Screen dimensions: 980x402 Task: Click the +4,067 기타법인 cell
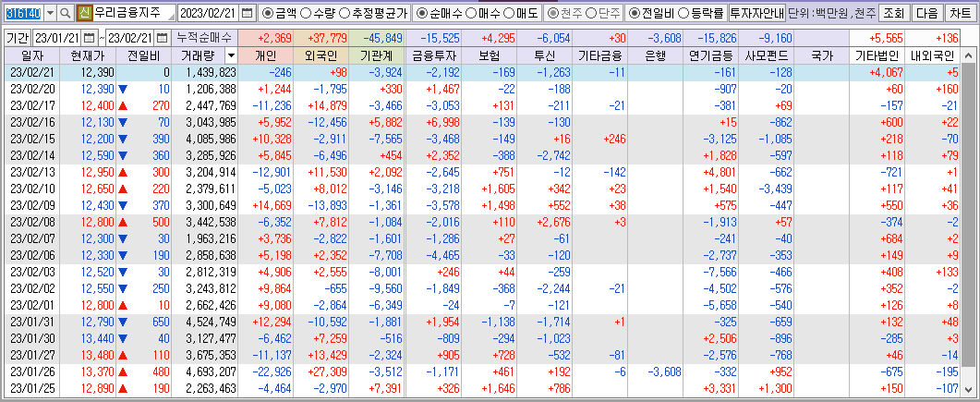877,72
